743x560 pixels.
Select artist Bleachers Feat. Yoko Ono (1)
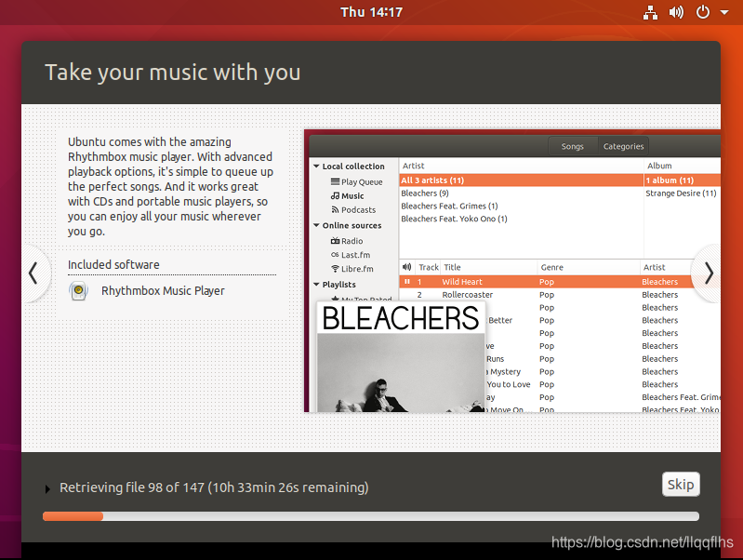coord(454,219)
